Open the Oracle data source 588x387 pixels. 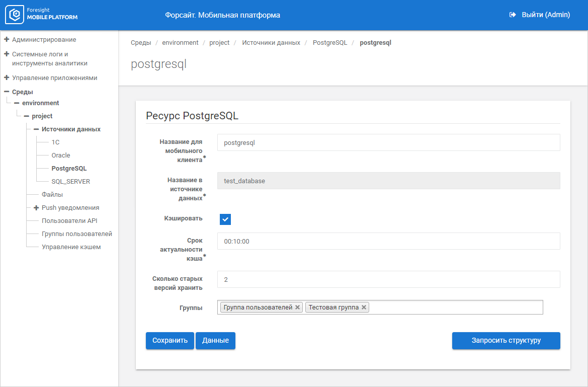[61, 156]
